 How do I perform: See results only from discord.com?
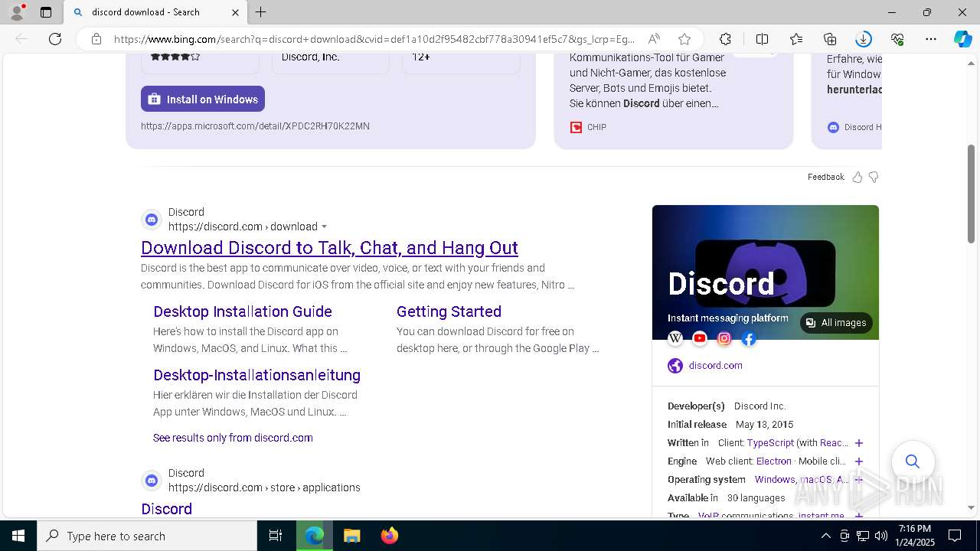tap(233, 438)
